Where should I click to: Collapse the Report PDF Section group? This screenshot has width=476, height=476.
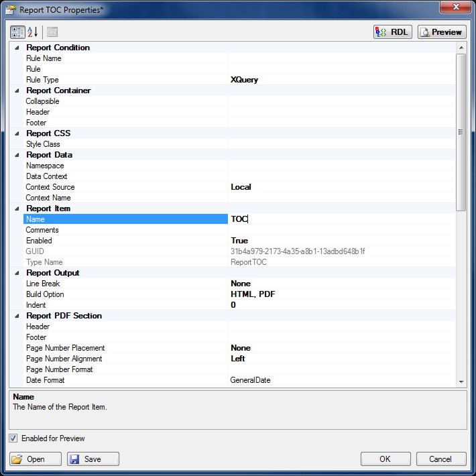[17, 316]
